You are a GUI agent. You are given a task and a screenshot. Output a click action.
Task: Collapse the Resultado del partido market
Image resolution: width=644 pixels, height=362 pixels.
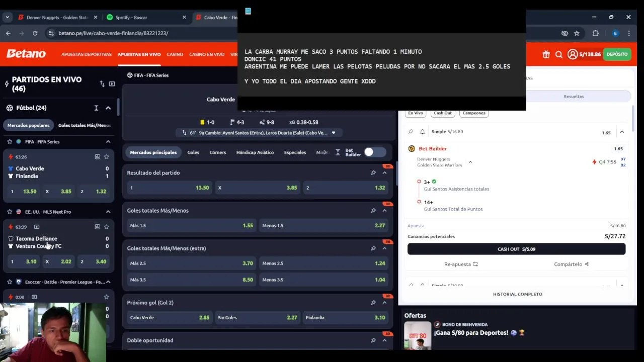pyautogui.click(x=384, y=173)
